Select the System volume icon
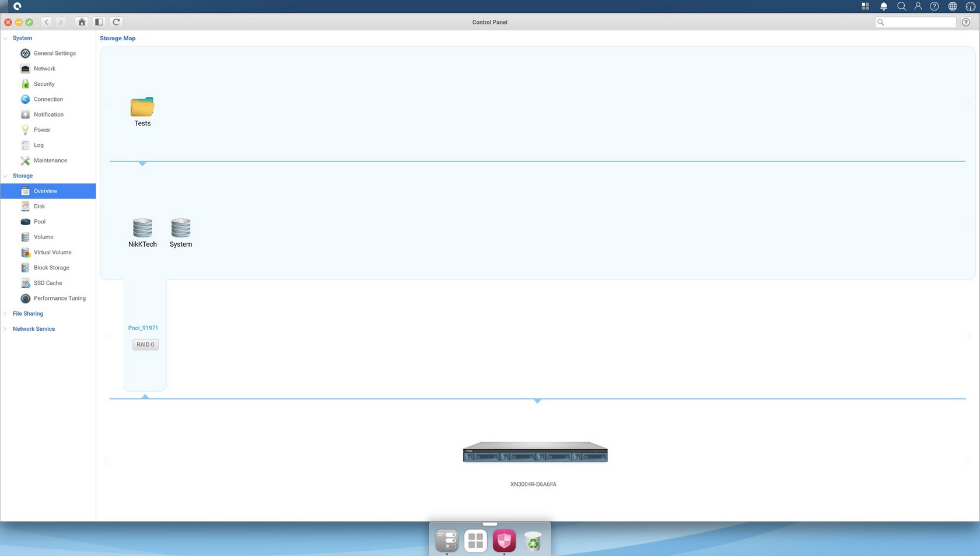 pos(181,228)
